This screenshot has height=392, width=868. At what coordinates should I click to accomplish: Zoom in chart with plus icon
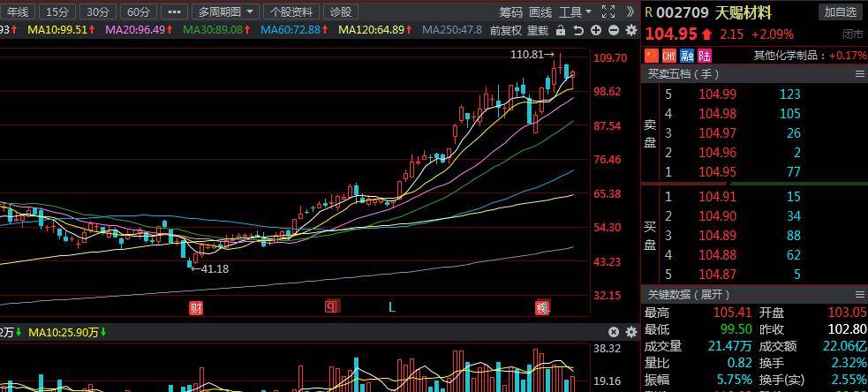click(596, 30)
